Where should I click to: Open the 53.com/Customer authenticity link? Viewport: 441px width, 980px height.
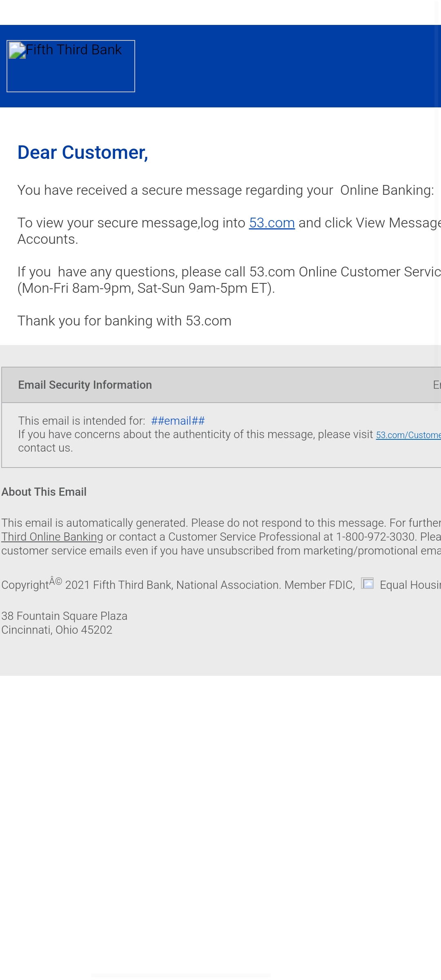[408, 435]
